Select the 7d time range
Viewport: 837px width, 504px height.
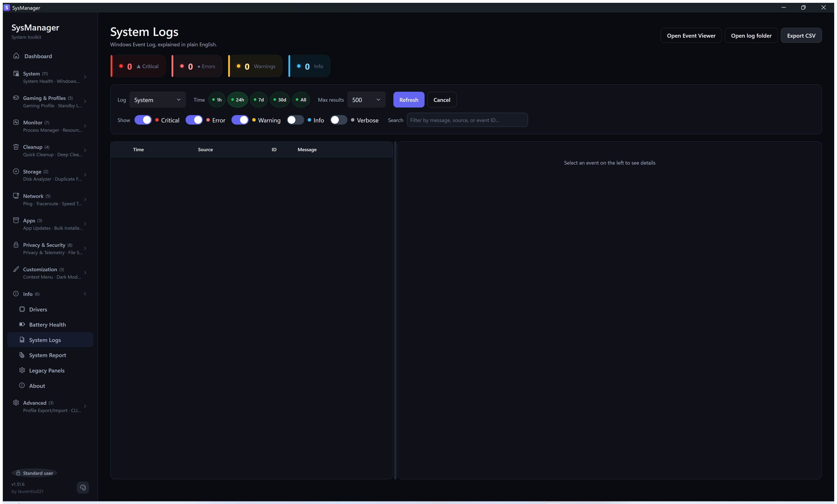click(259, 100)
